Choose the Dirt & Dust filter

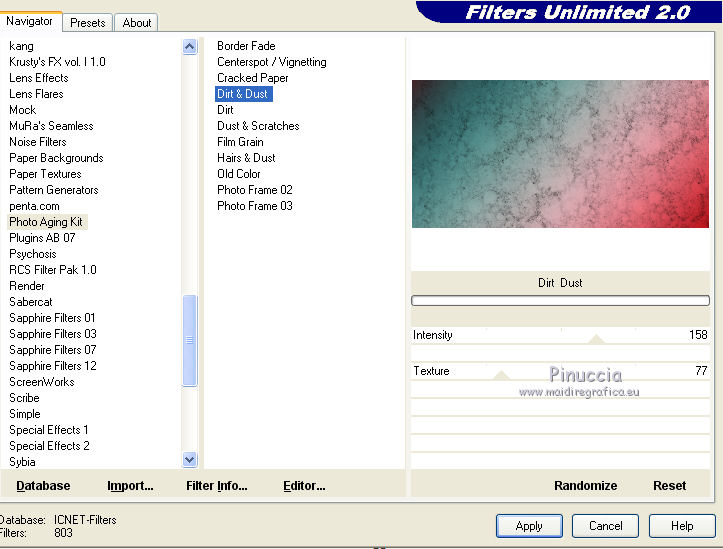[243, 94]
